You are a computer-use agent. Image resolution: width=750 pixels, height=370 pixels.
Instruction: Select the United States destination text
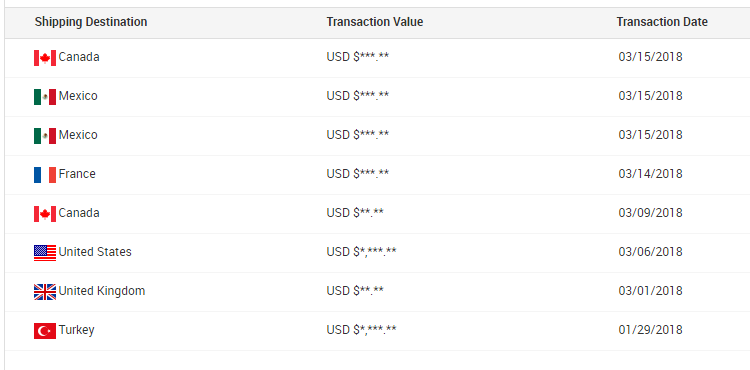tap(95, 251)
